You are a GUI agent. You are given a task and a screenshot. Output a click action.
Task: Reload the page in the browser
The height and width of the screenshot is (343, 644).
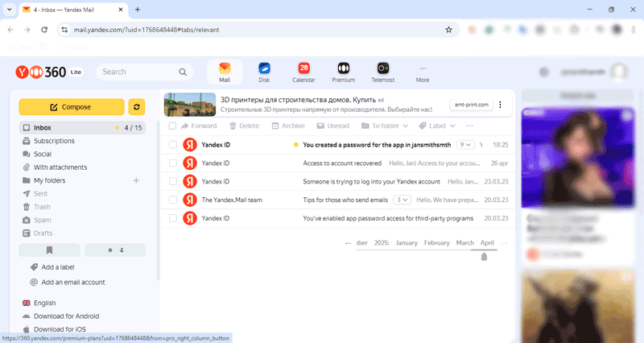coord(44,30)
